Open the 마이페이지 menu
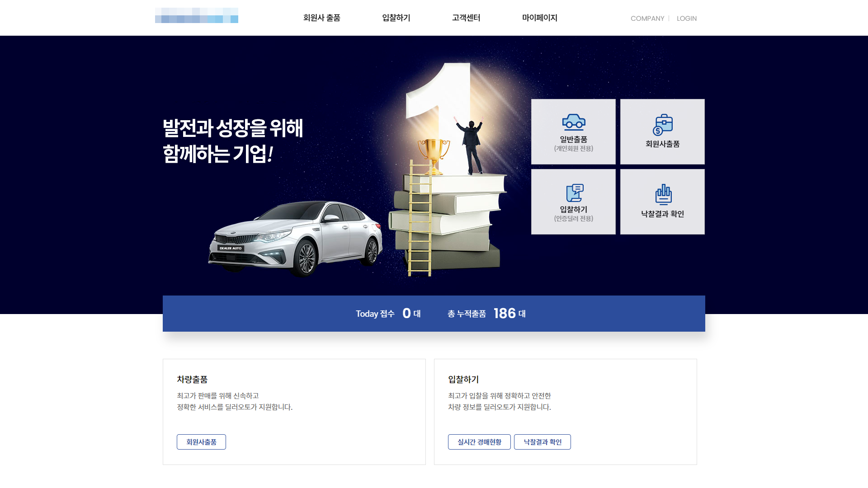Viewport: 868px width, 488px height. pyautogui.click(x=539, y=18)
